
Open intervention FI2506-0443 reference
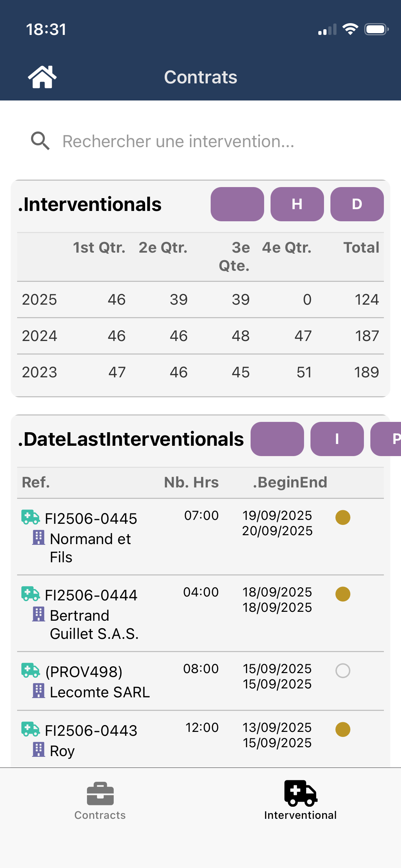coord(91,731)
